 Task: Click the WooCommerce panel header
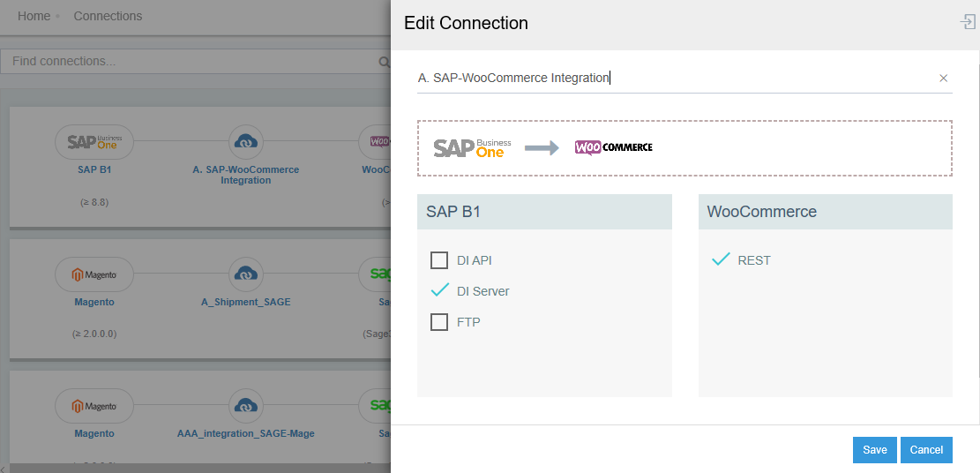click(x=825, y=212)
